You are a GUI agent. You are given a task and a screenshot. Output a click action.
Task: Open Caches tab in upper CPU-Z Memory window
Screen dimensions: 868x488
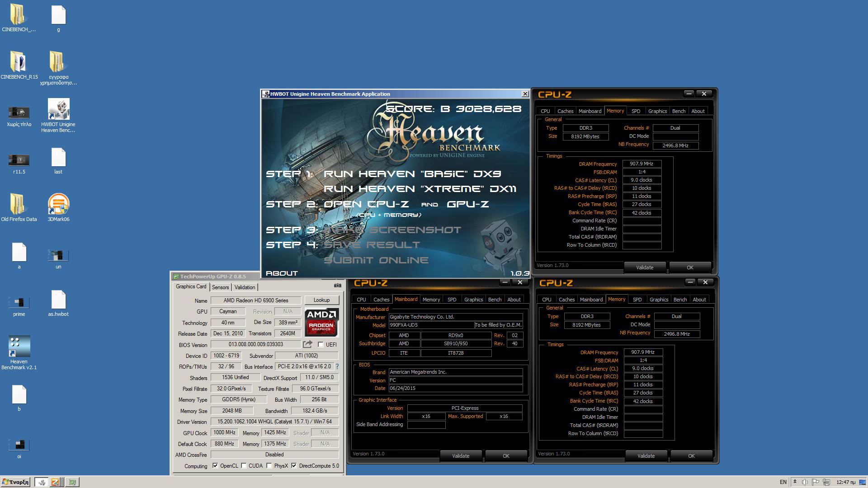point(565,111)
